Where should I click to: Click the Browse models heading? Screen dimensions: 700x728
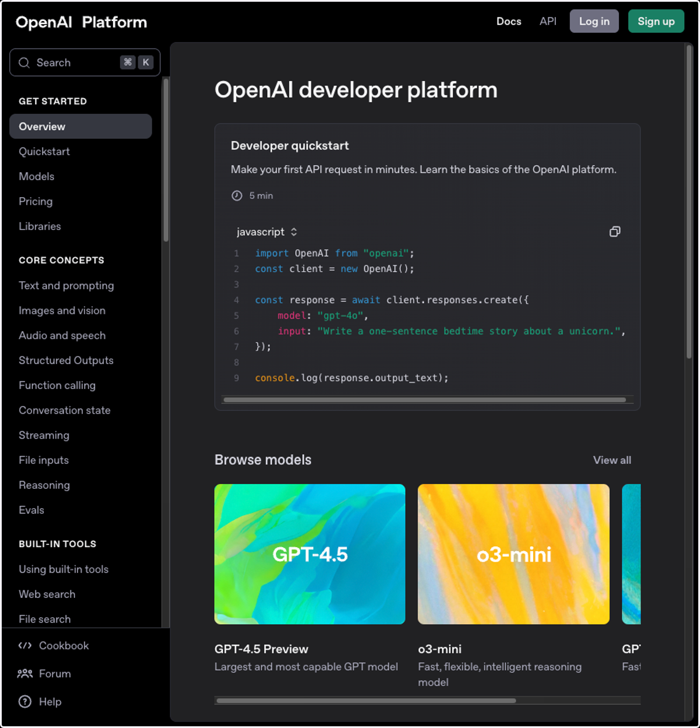pyautogui.click(x=263, y=460)
